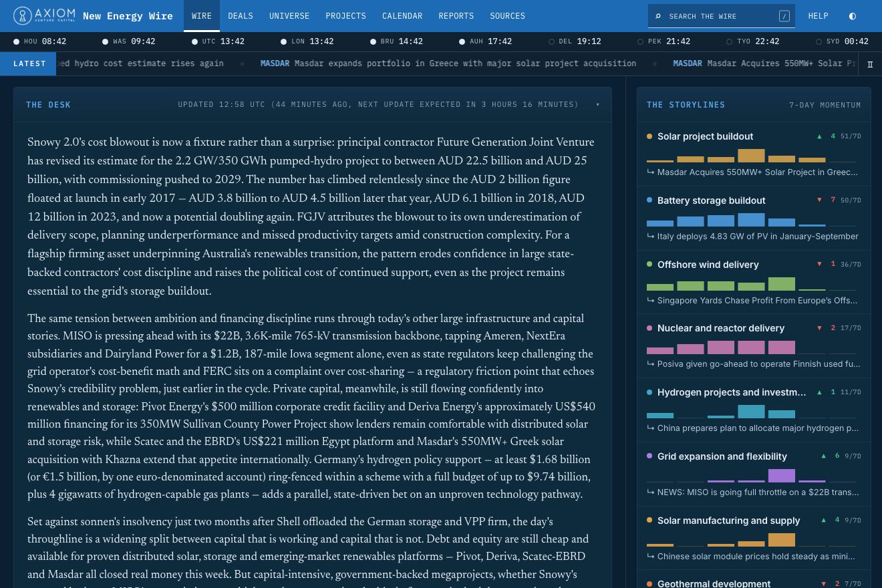Toggle the dark/light theme icon
This screenshot has height=588, width=882.
(x=852, y=16)
